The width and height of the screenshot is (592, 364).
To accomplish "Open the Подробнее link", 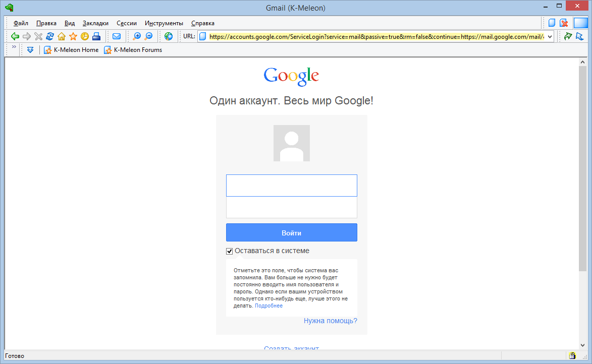I will (x=268, y=306).
